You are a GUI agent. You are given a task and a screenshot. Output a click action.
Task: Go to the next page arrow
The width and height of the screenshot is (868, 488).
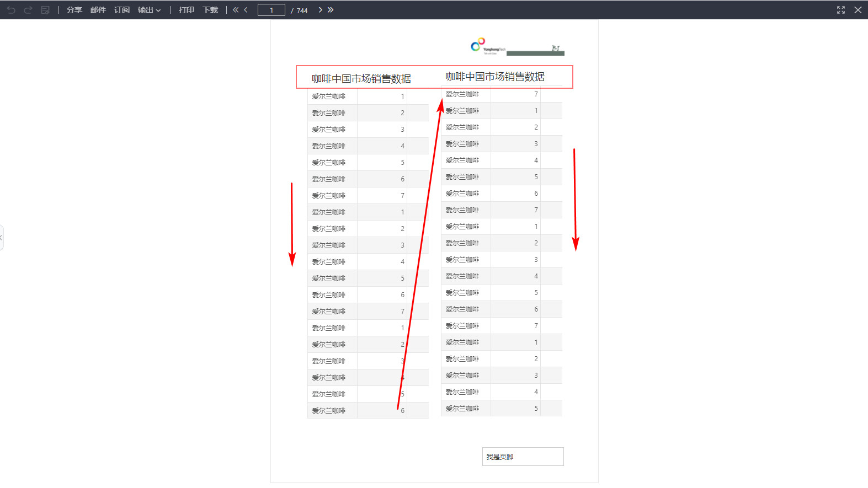[320, 10]
